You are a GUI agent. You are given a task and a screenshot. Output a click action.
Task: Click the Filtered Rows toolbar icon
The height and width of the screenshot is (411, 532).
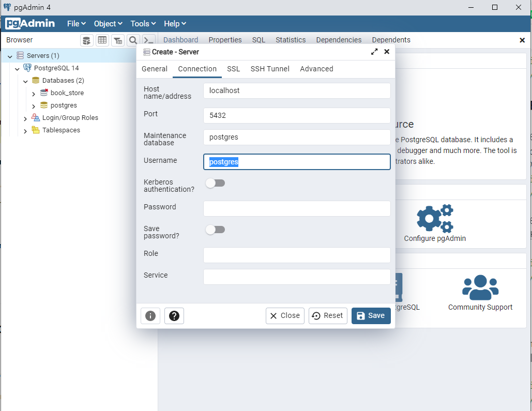tap(118, 40)
